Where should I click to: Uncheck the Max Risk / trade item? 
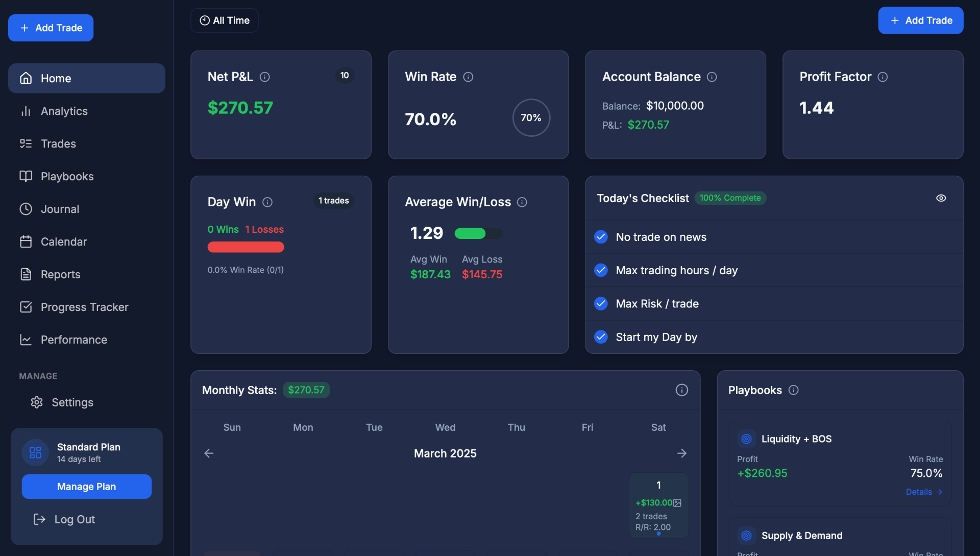tap(601, 303)
